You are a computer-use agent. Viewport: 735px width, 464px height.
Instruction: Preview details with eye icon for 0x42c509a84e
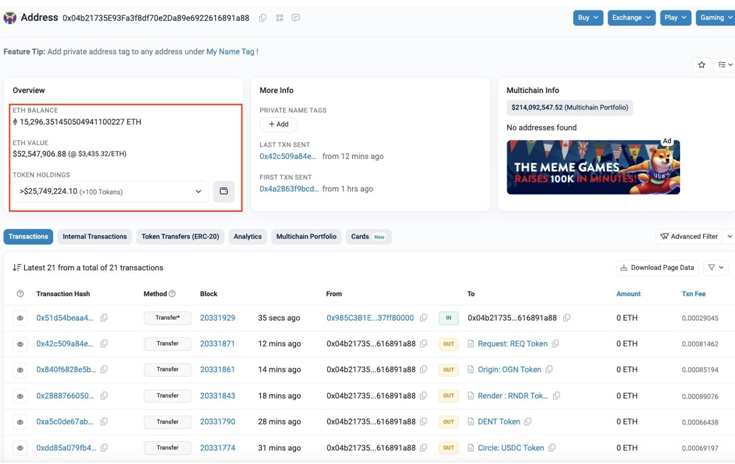[20, 344]
